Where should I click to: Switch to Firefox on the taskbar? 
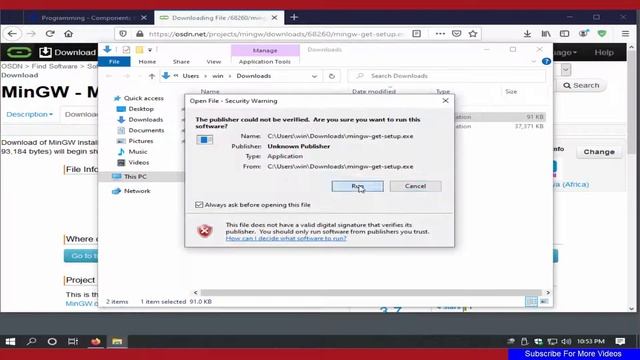click(x=96, y=342)
